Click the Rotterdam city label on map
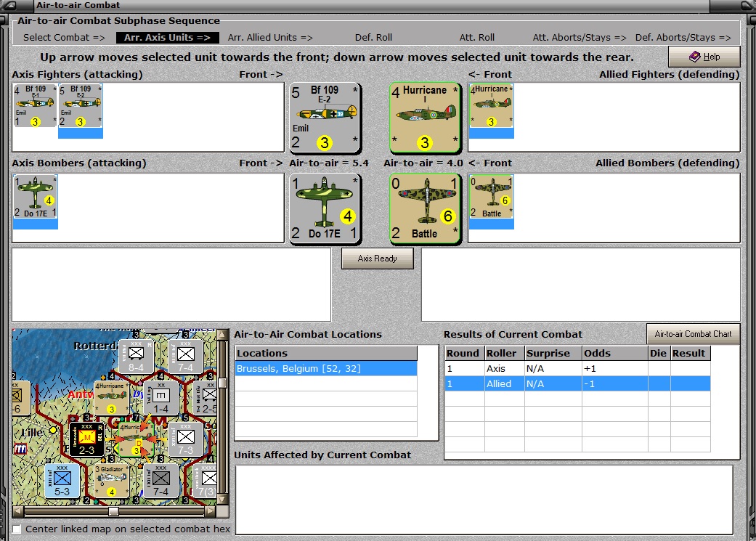This screenshot has height=541, width=756. pyautogui.click(x=96, y=346)
